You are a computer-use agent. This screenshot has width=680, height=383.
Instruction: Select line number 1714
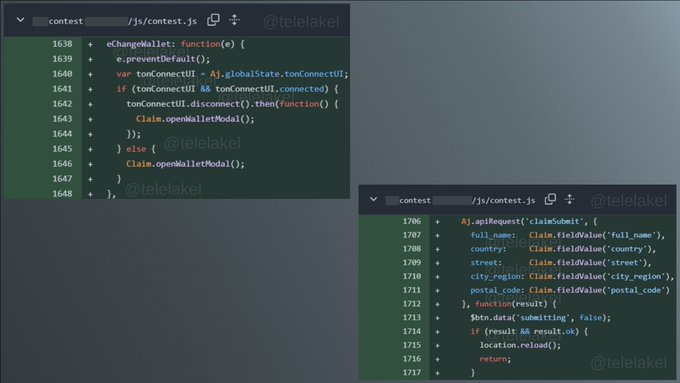tap(412, 331)
